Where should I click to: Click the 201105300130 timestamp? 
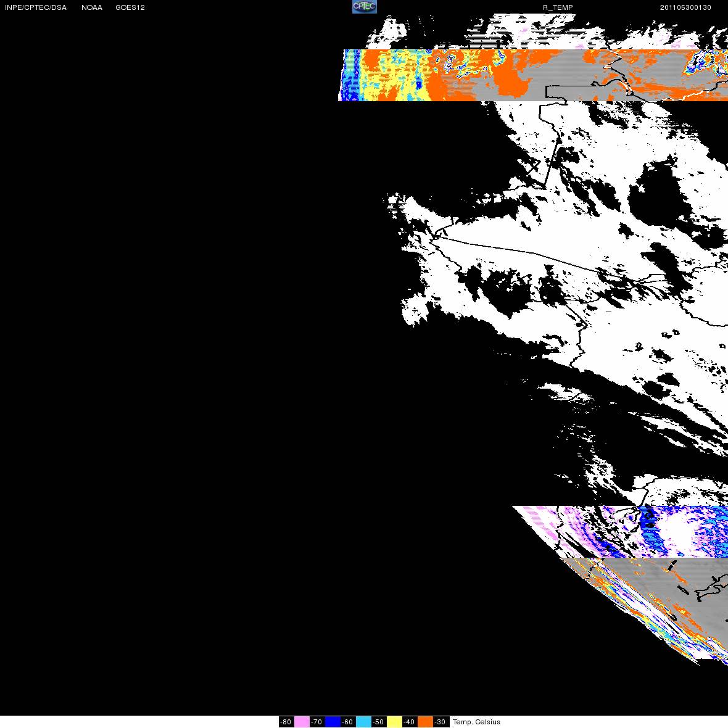(x=685, y=7)
